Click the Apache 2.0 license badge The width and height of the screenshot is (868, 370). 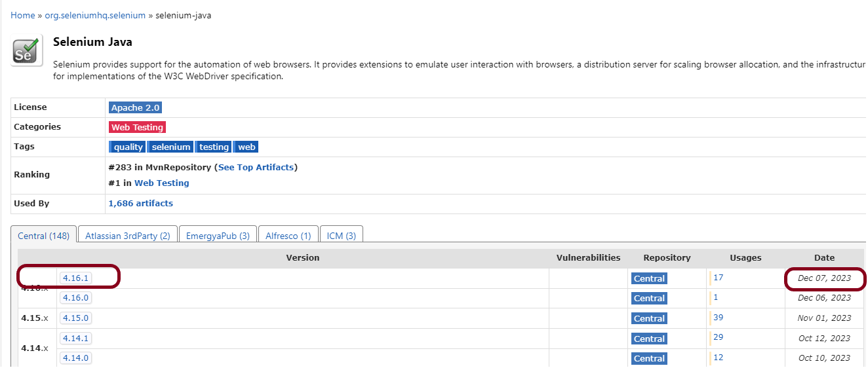(135, 107)
